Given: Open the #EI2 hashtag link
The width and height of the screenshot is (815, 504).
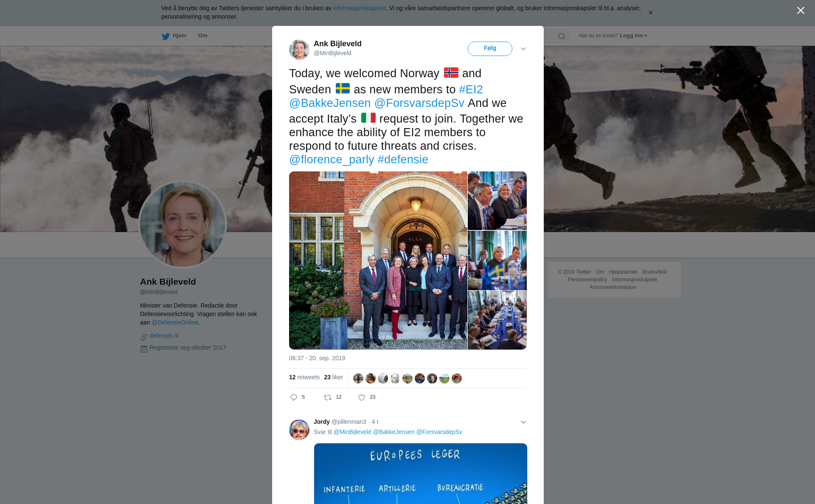Looking at the screenshot, I should (471, 90).
